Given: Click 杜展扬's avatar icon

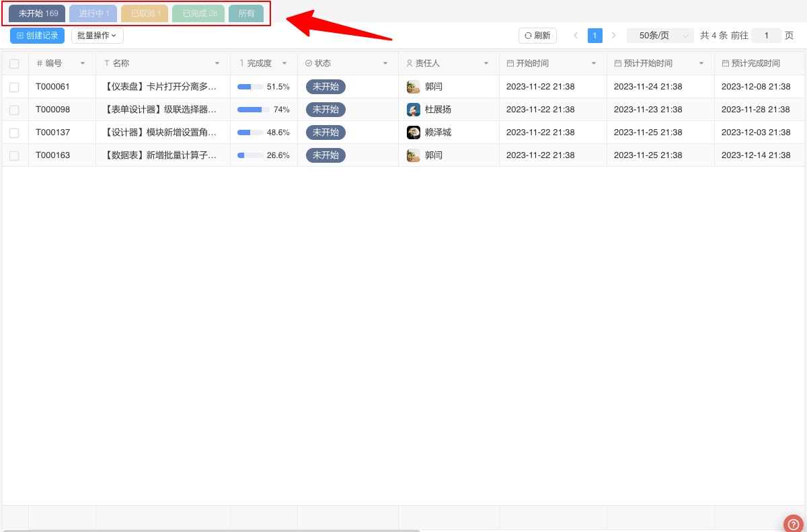Looking at the screenshot, I should point(414,110).
